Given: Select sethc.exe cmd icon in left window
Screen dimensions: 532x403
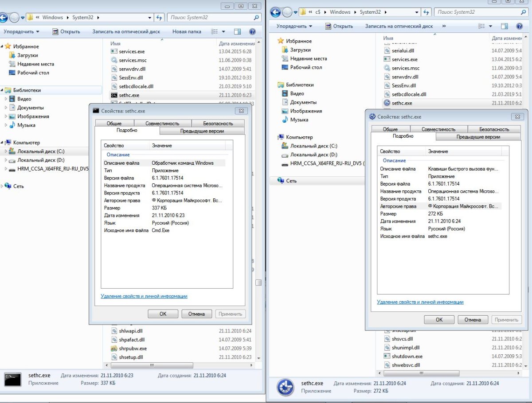Looking at the screenshot, I should pos(114,95).
